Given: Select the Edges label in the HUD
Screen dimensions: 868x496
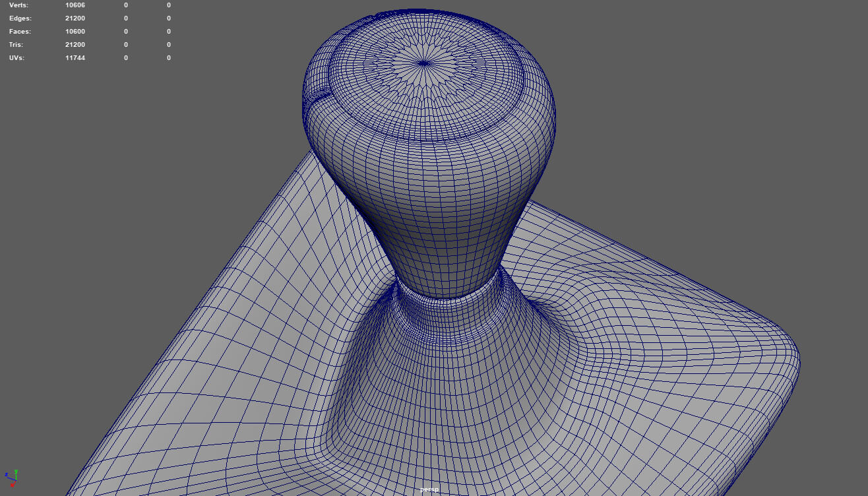Looking at the screenshot, I should pos(20,18).
